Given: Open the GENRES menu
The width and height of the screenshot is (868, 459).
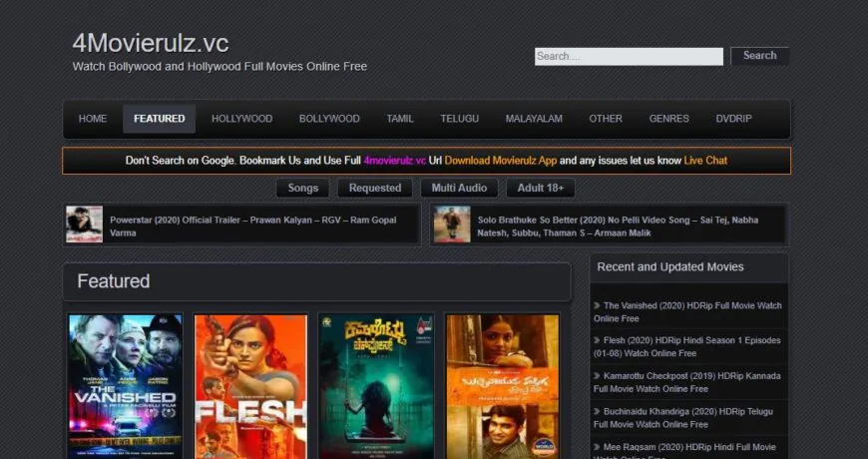Looking at the screenshot, I should point(669,119).
